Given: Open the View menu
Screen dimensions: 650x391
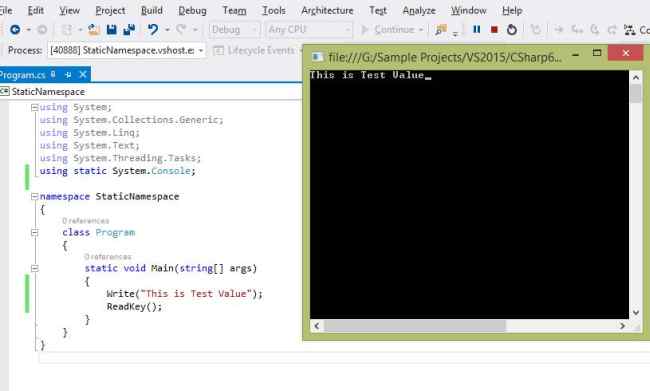Looking at the screenshot, I should pos(69,10).
